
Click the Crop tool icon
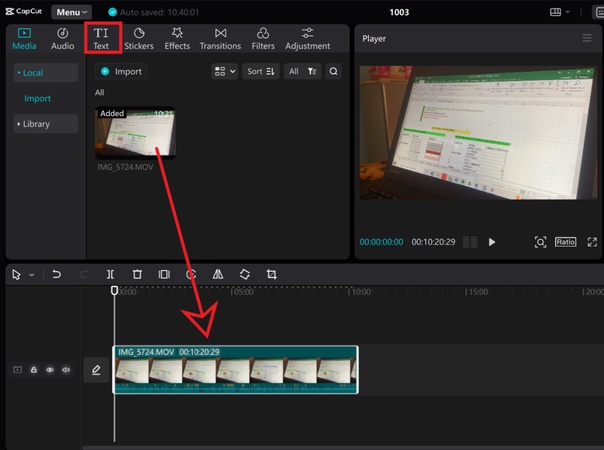coord(272,274)
